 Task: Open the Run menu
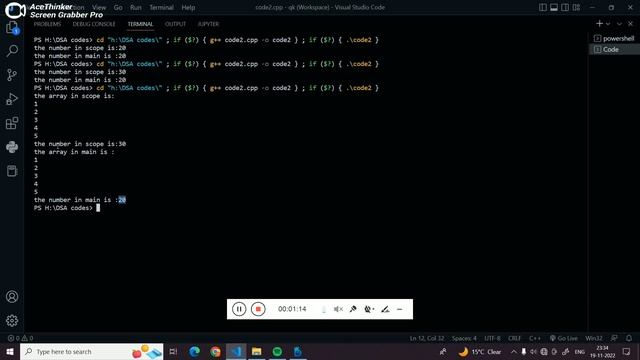(x=136, y=7)
